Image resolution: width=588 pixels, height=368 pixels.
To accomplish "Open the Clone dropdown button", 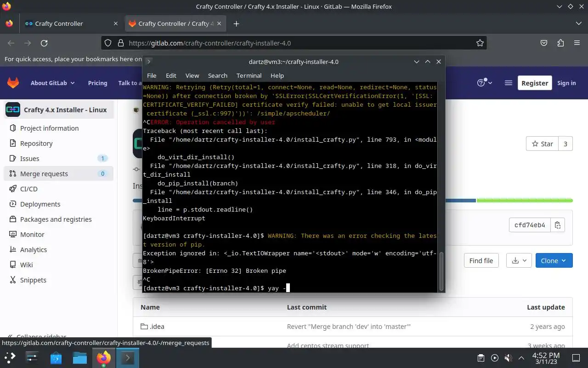I will [x=554, y=260].
